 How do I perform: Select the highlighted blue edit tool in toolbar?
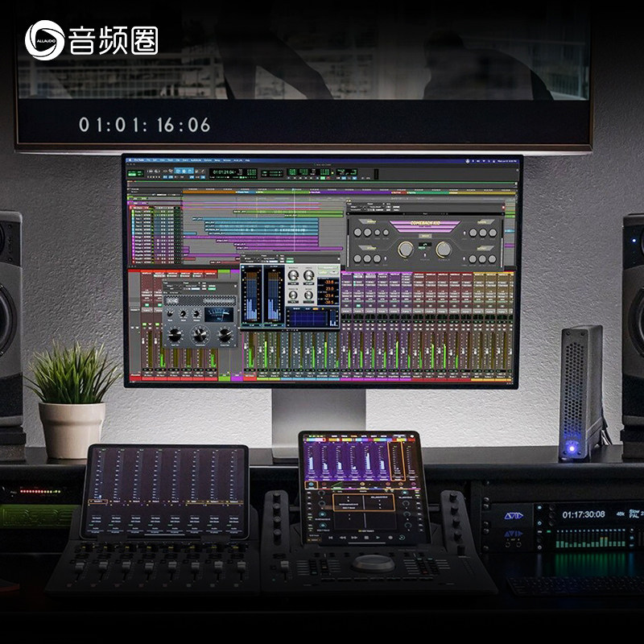coord(184,172)
